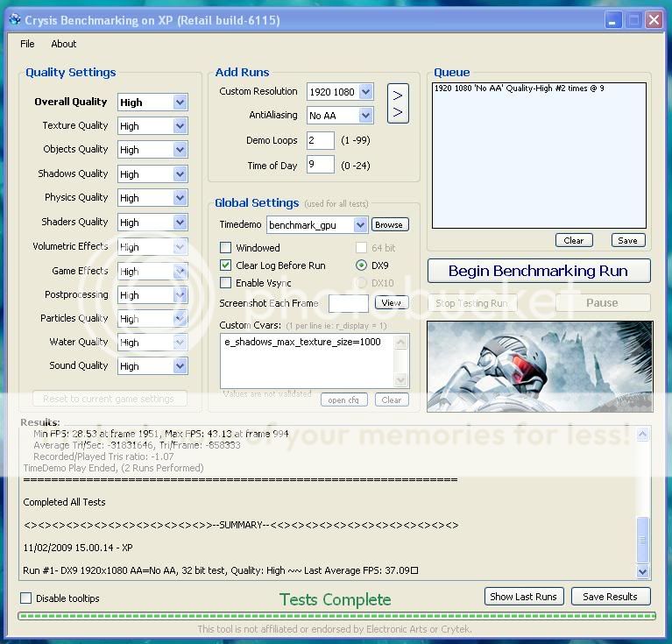Open the Timedemo benchmark_gpu dropdown

pos(360,225)
